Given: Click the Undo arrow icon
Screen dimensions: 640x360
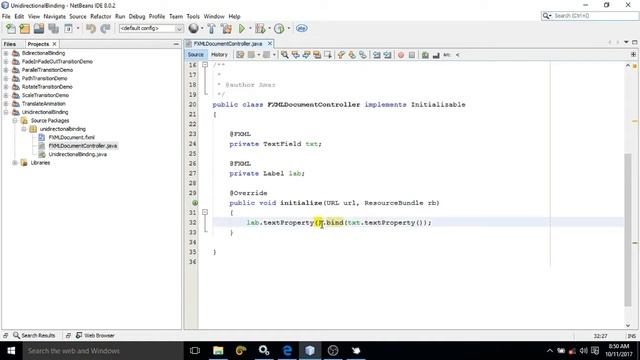Looking at the screenshot, I should click(91, 29).
